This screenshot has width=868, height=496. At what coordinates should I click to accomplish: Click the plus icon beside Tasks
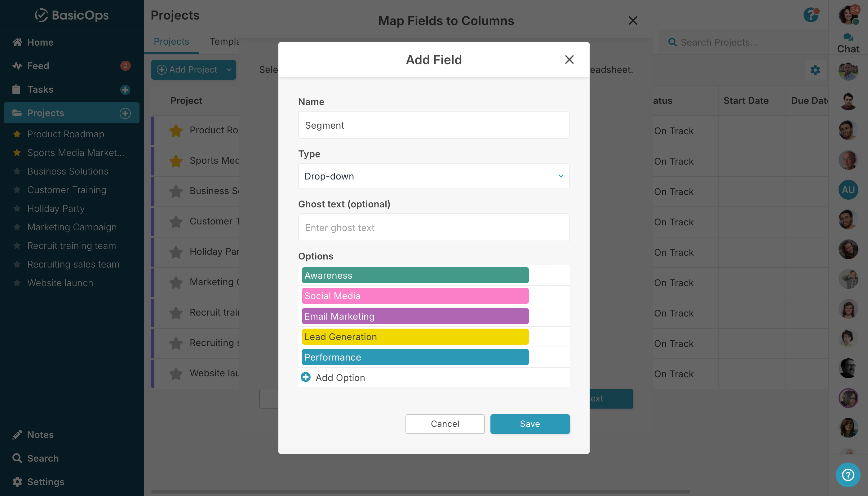coord(125,90)
